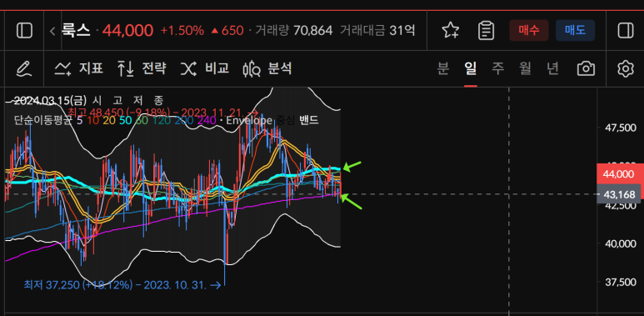Toggle the left sidebar panel icon

24,31
